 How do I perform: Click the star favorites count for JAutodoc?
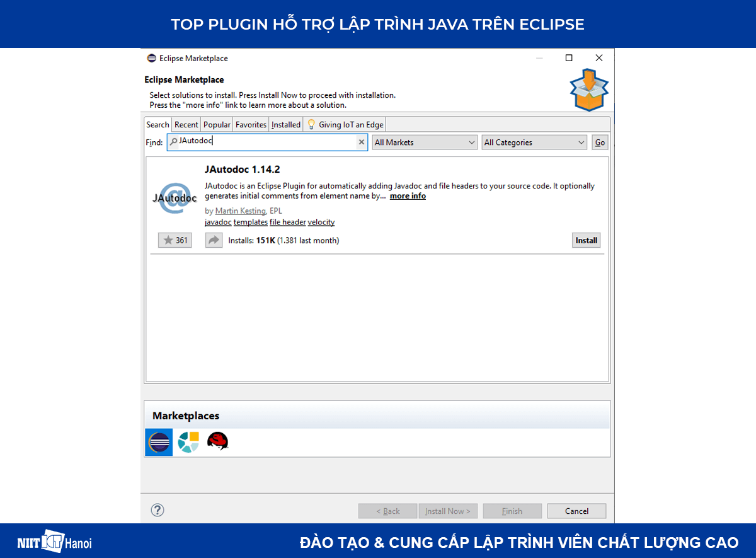(175, 240)
